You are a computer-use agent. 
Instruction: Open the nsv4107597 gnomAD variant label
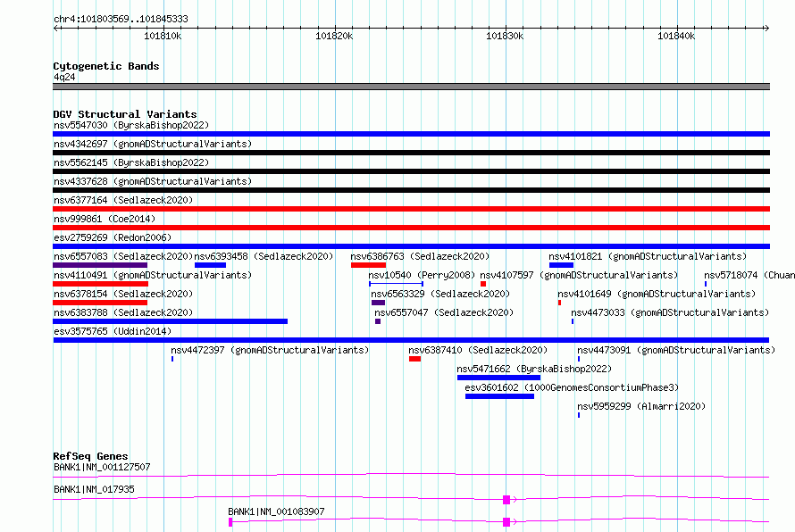579,275
